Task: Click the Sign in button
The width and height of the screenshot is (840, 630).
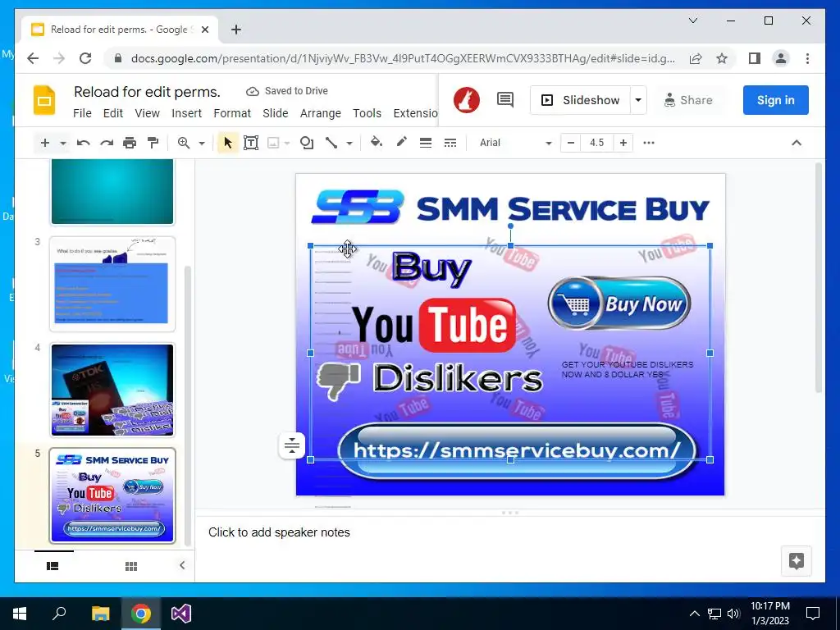Action: (x=776, y=100)
